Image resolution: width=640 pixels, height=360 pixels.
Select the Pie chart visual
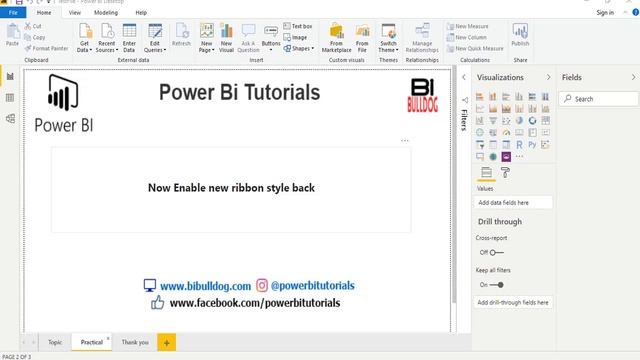(x=519, y=120)
